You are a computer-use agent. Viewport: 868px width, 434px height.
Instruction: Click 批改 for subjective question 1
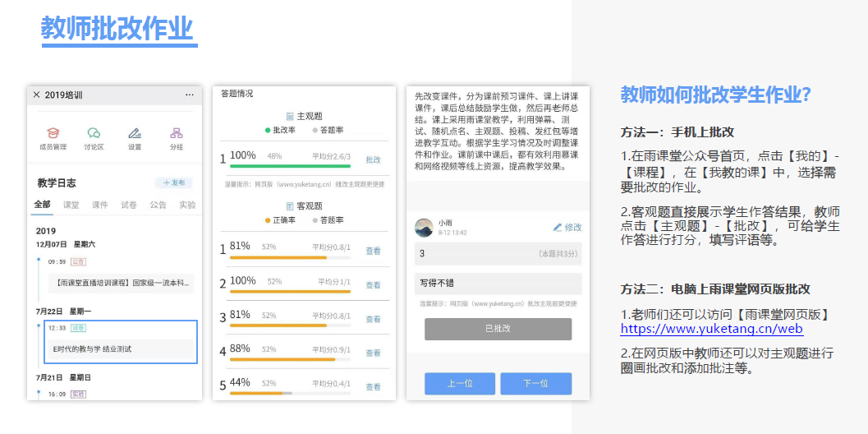(x=373, y=159)
